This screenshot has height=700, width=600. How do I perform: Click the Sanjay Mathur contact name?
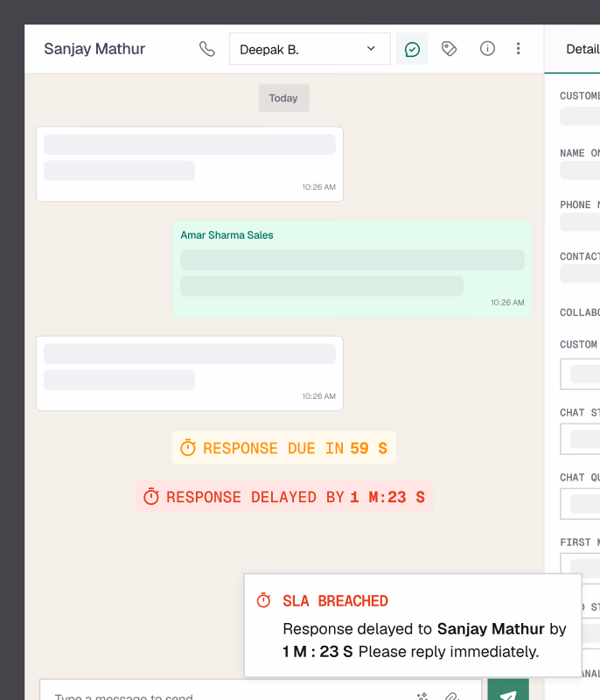pos(94,49)
